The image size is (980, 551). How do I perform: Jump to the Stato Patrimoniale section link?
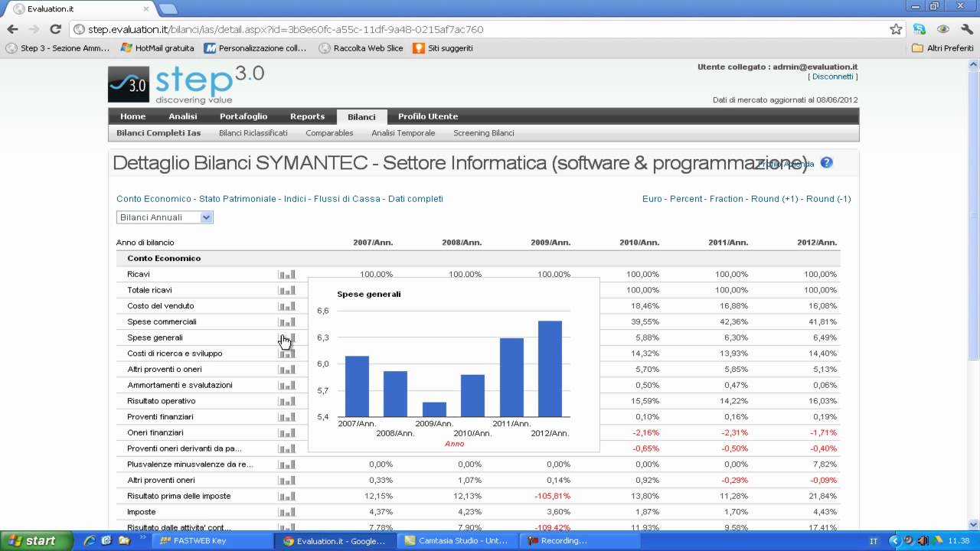[237, 199]
